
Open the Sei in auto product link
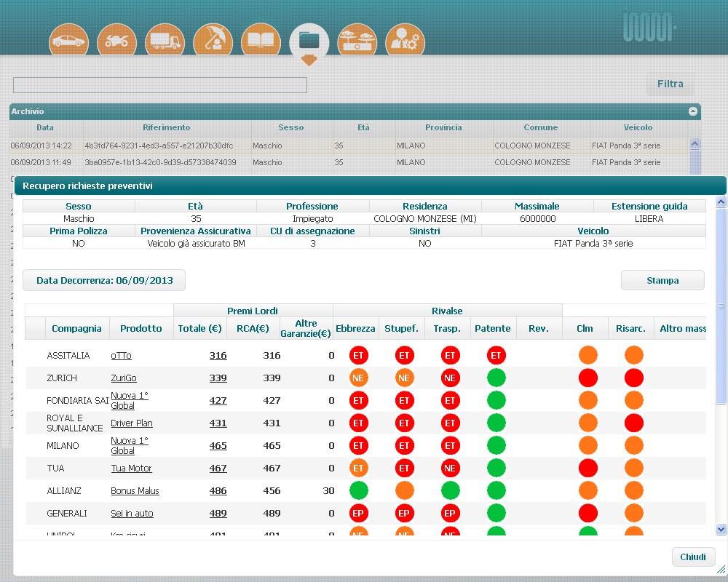(x=132, y=514)
